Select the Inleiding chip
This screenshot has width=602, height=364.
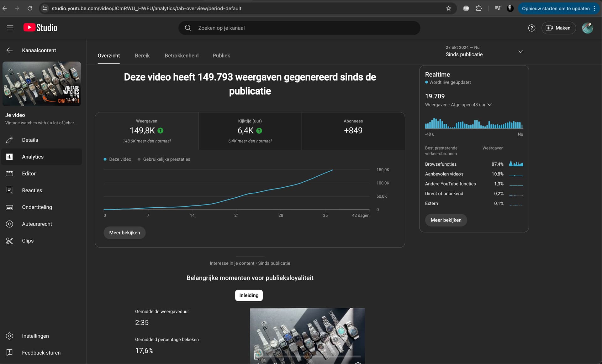point(249,295)
